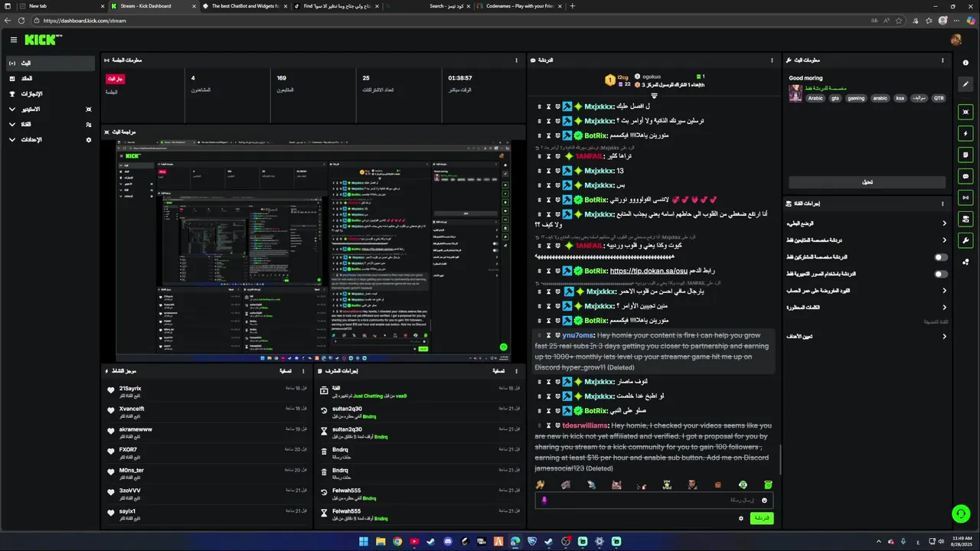Open chat settings gear beside send button
This screenshot has height=551, width=980.
740,518
